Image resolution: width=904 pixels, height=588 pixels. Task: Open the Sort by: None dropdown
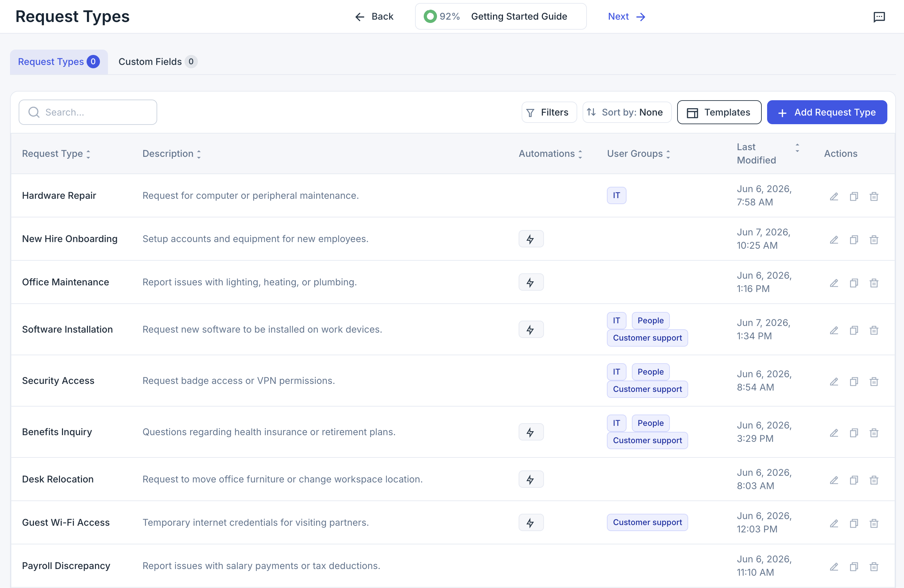tap(627, 112)
